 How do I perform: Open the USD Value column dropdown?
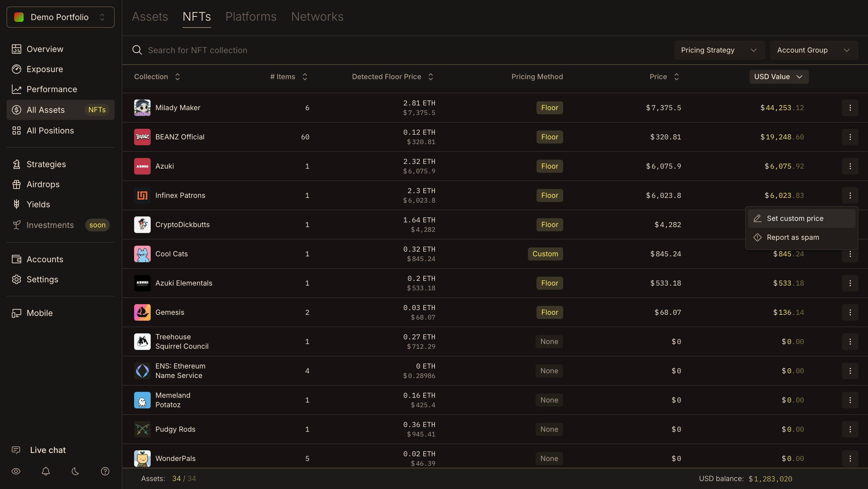(779, 77)
